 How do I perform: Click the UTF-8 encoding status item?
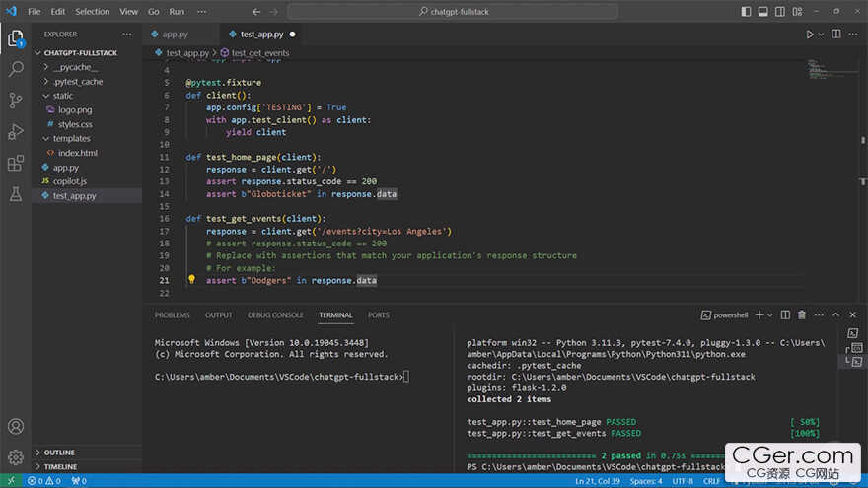click(x=683, y=481)
